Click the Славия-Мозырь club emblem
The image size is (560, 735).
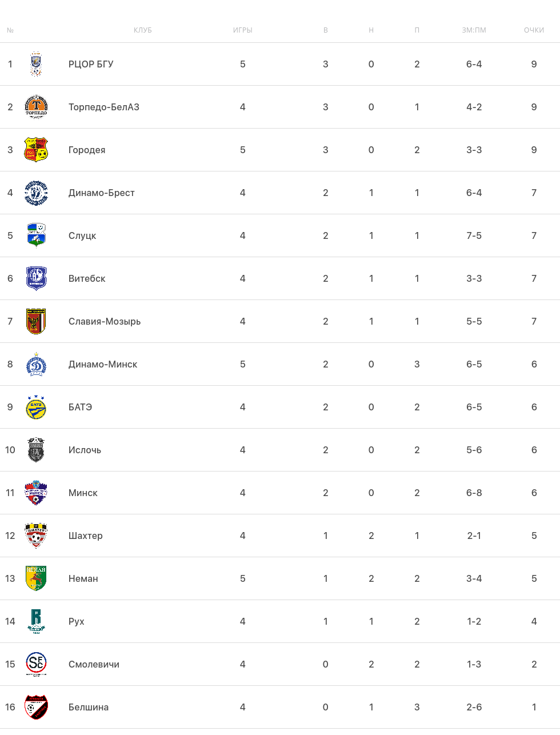click(36, 321)
